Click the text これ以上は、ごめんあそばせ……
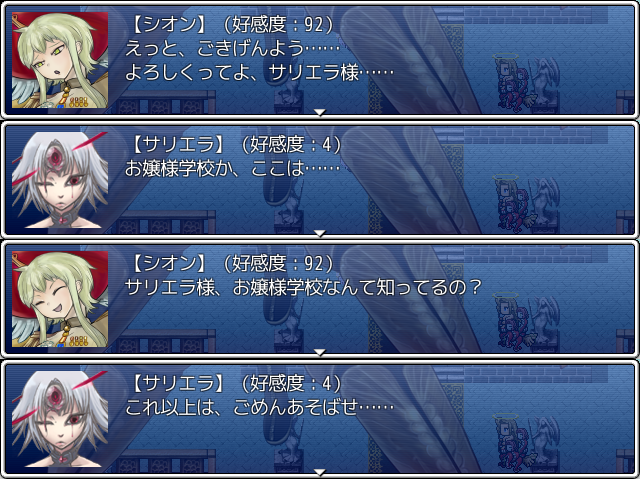Image resolution: width=640 pixels, height=479 pixels. pos(260,407)
